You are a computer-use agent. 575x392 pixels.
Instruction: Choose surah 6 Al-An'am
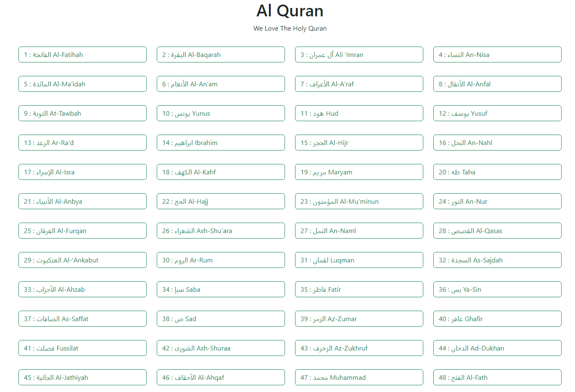coord(220,84)
